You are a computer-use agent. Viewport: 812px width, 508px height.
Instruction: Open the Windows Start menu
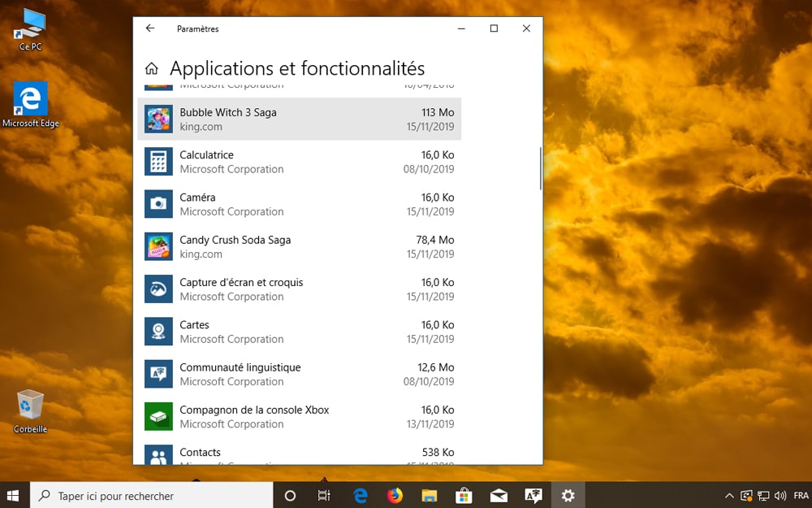14,496
